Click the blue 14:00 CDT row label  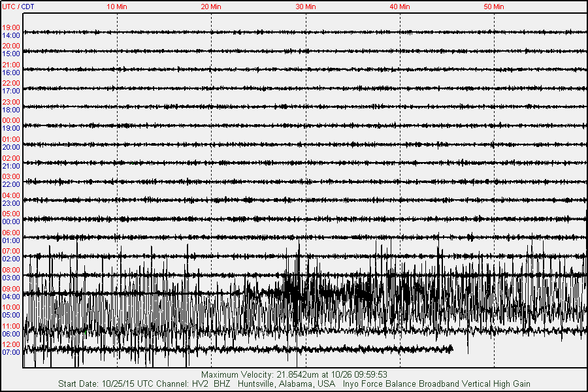(x=11, y=36)
